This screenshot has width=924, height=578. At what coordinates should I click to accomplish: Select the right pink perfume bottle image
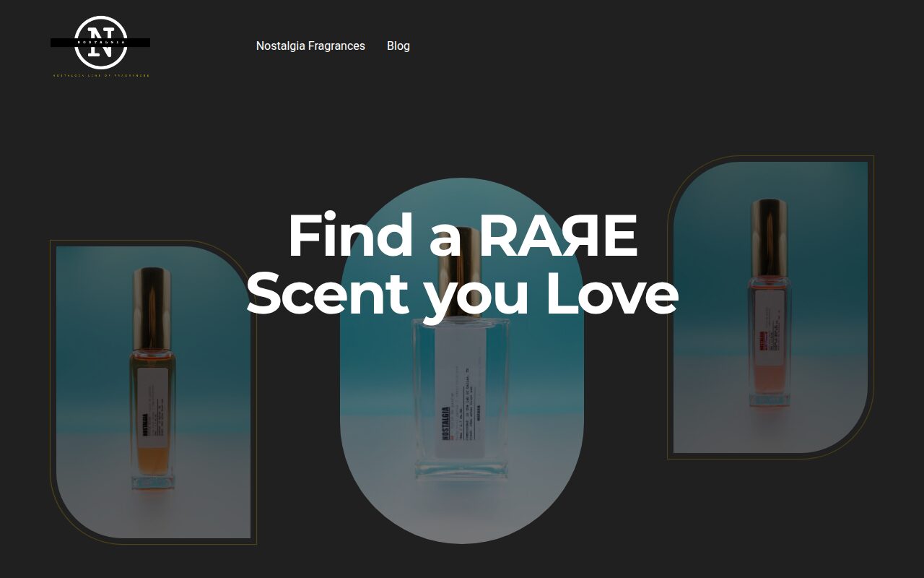pyautogui.click(x=771, y=307)
